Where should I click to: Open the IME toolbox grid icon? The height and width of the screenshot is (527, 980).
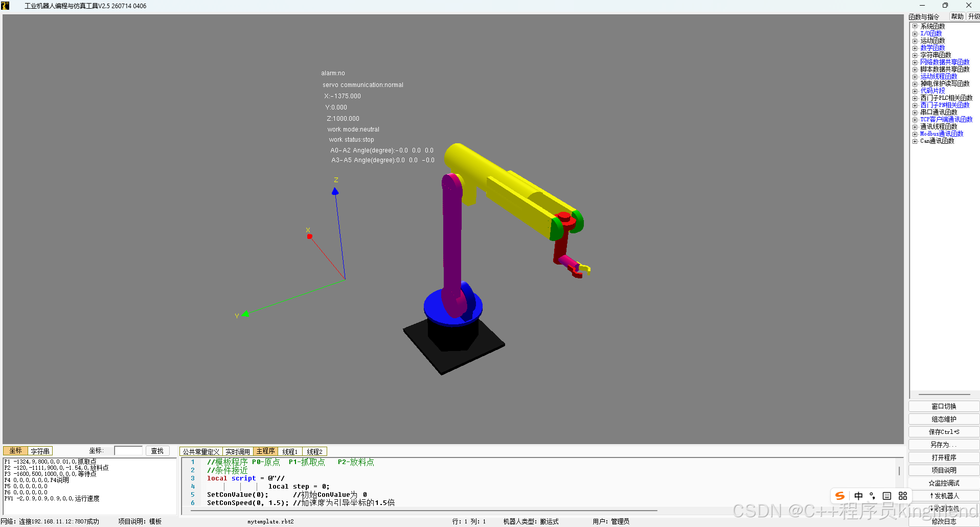pos(903,496)
